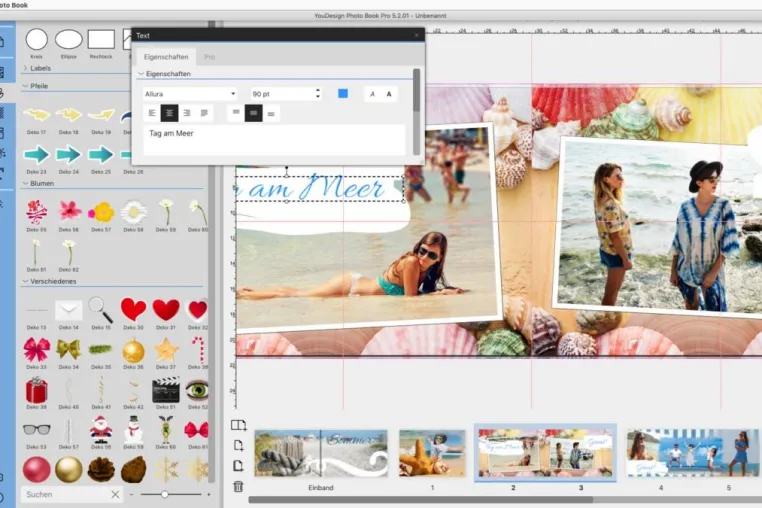Toggle justified text alignment
Viewport: 762px width, 508px height.
click(x=205, y=113)
